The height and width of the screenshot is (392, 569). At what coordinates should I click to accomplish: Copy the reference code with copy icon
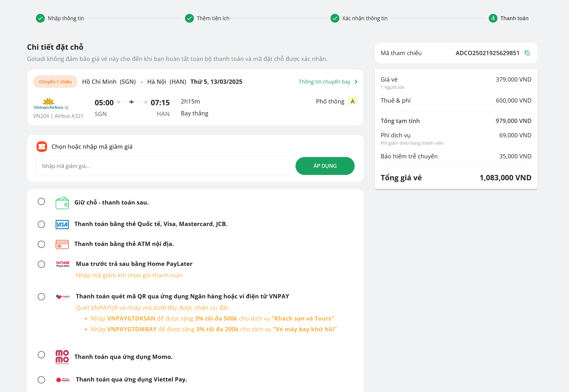527,53
